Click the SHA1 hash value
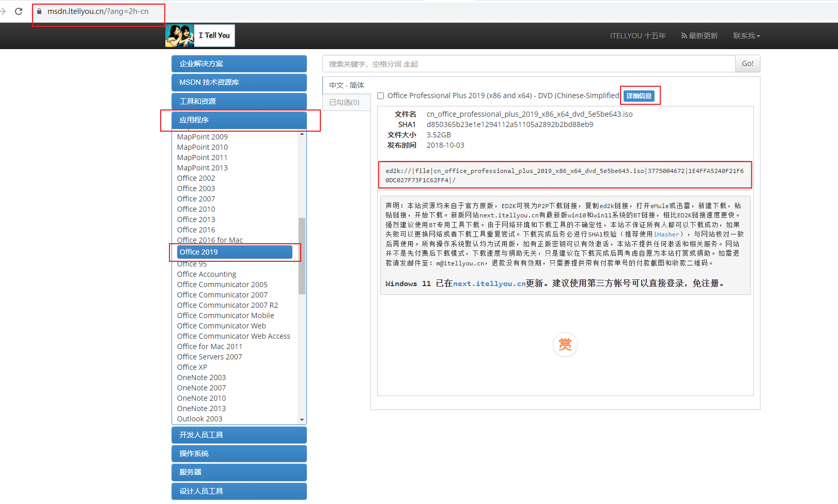Image resolution: width=838 pixels, height=504 pixels. click(510, 124)
